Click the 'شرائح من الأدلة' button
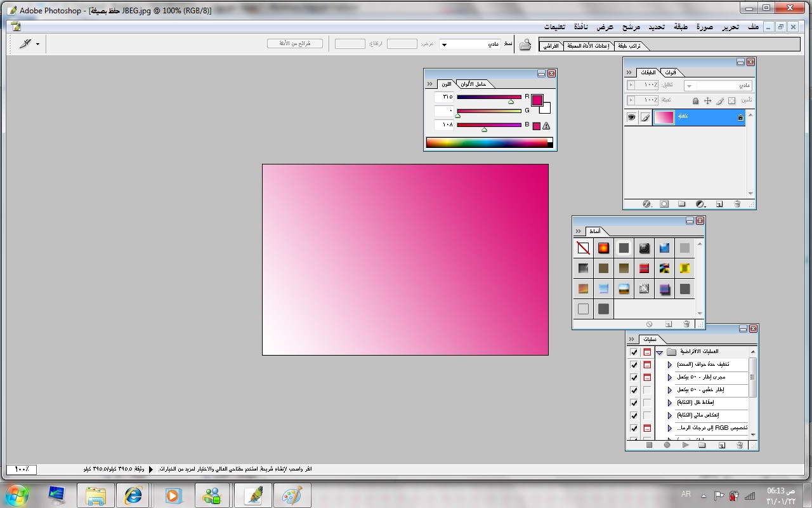Screen dimensions: 812x508 (295, 44)
